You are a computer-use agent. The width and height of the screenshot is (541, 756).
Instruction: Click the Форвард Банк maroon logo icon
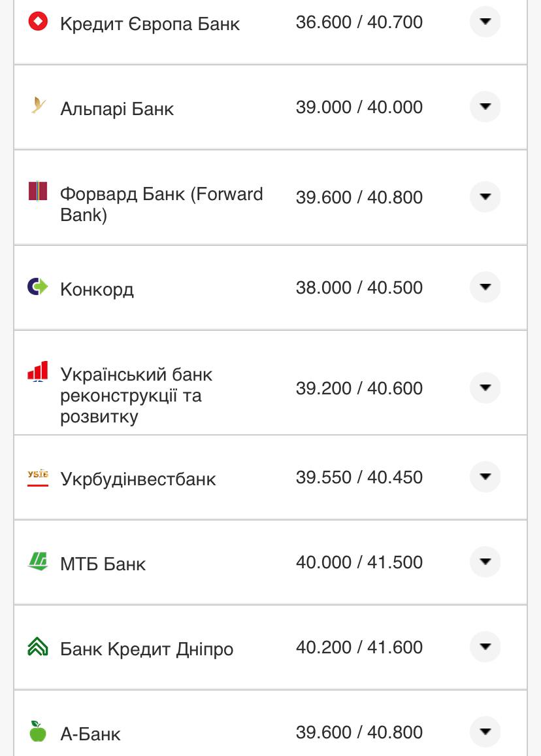pos(38,191)
